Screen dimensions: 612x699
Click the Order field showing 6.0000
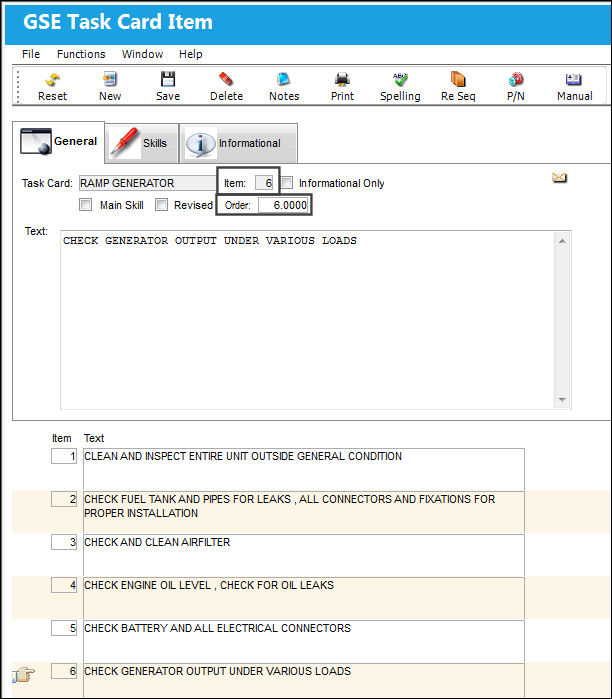[x=283, y=205]
